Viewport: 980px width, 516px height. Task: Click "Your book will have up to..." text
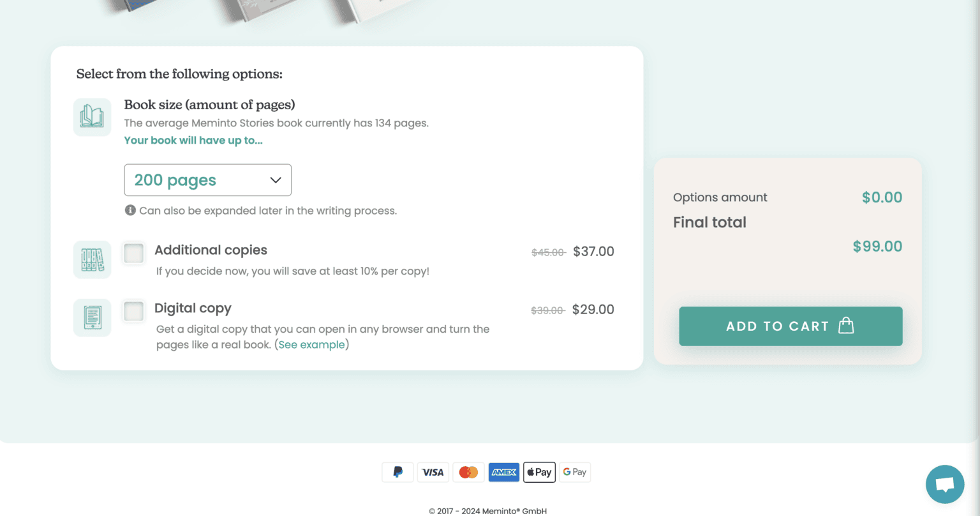(x=193, y=140)
